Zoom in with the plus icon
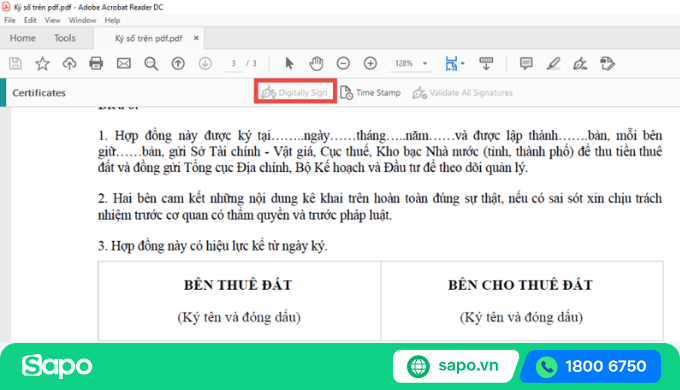This screenshot has height=390, width=680. pos(370,64)
